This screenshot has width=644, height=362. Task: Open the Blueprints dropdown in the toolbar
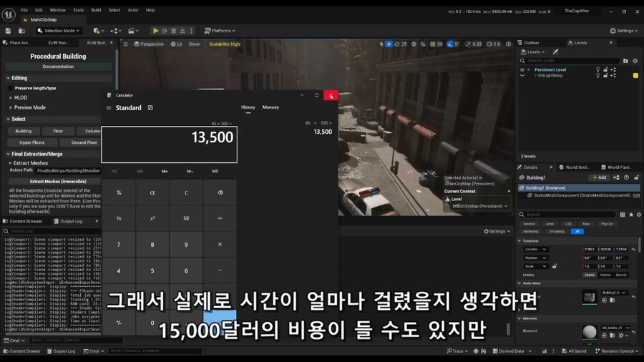click(116, 31)
